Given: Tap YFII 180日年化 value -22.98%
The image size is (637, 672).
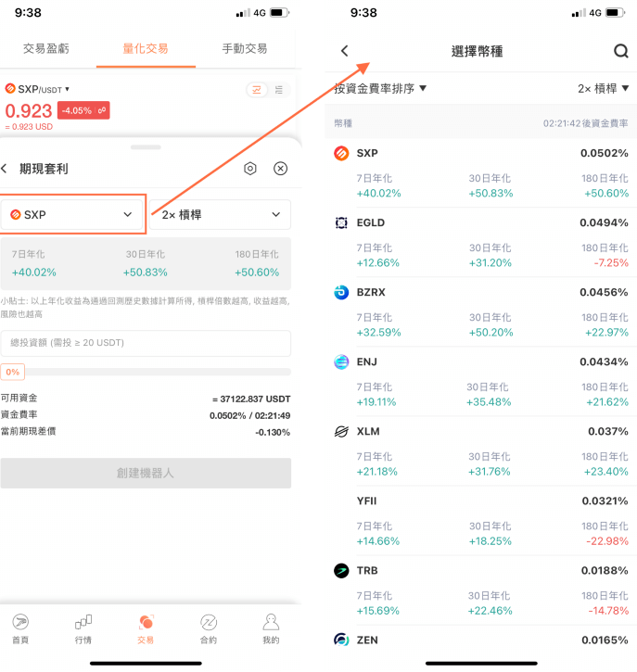Looking at the screenshot, I should coord(607,541).
